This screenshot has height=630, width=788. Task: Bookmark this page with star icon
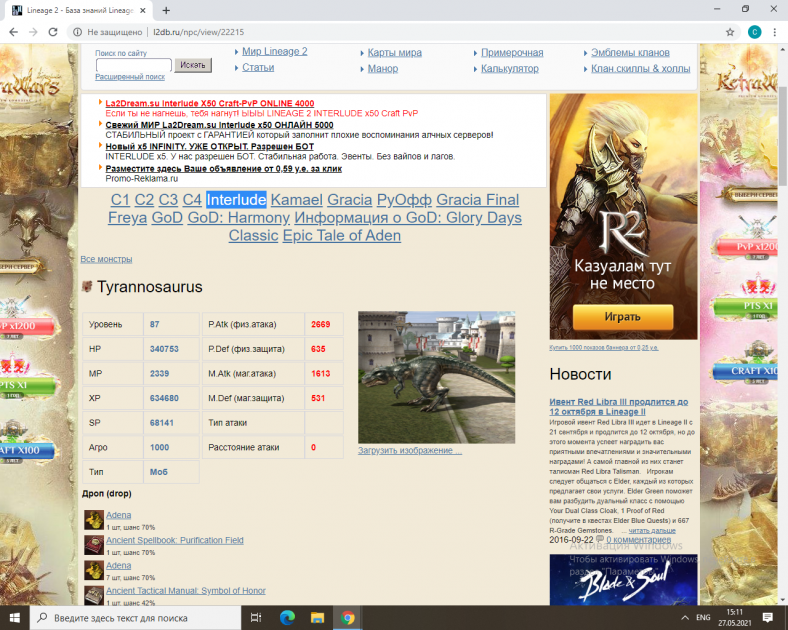point(730,32)
